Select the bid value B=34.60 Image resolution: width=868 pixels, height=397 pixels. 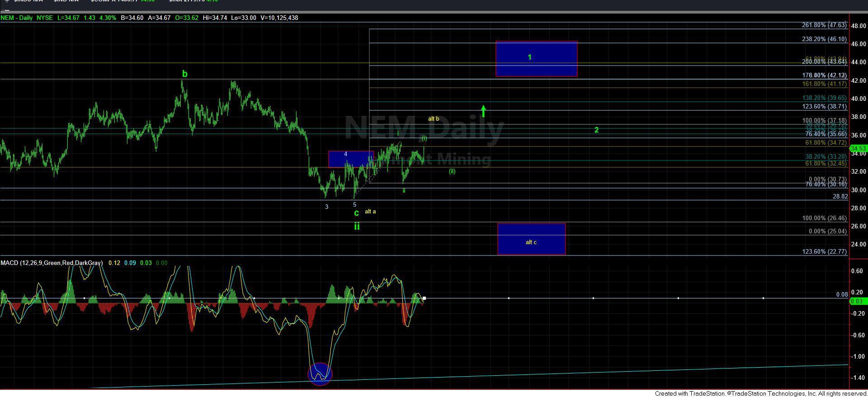pyautogui.click(x=132, y=18)
